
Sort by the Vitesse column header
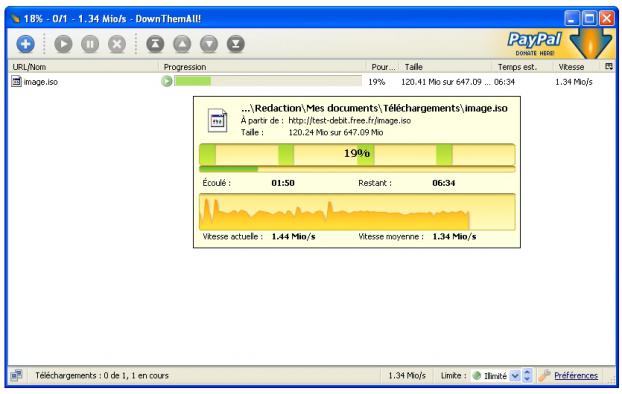pyautogui.click(x=577, y=67)
